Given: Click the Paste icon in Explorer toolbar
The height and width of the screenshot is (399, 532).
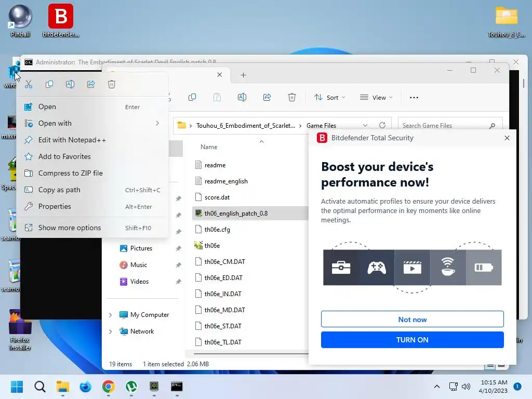Looking at the screenshot, I should point(217,97).
